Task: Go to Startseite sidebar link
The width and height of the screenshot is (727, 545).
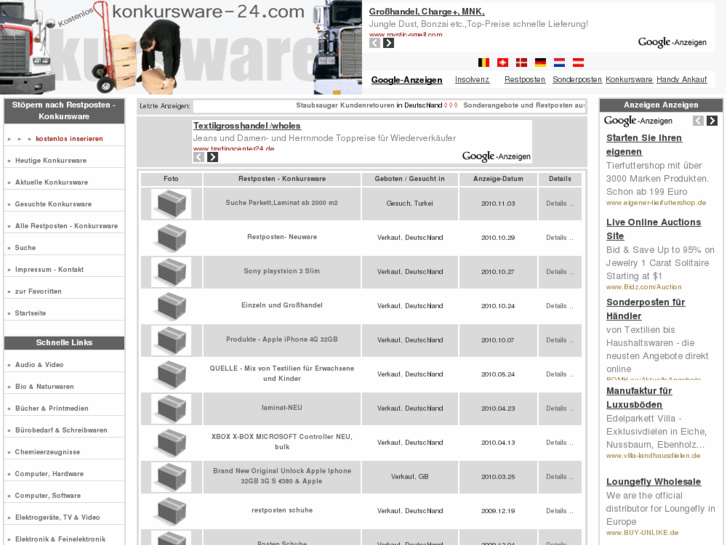Action: pyautogui.click(x=30, y=313)
